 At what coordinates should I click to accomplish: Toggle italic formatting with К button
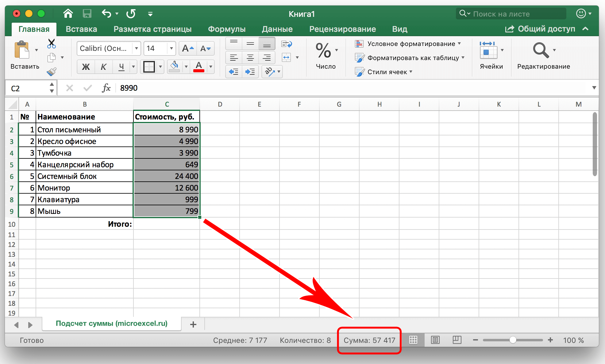pos(104,66)
